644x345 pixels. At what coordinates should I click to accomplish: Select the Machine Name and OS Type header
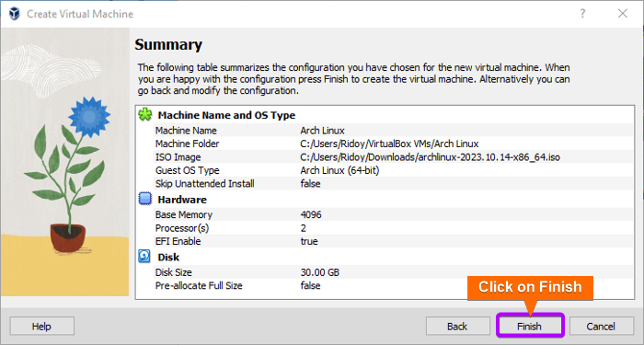coord(226,115)
